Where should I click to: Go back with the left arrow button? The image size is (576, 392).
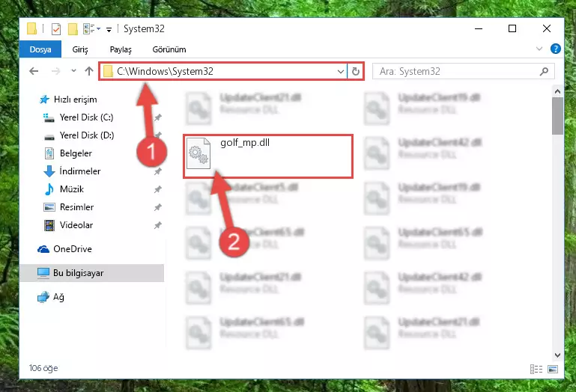click(34, 71)
